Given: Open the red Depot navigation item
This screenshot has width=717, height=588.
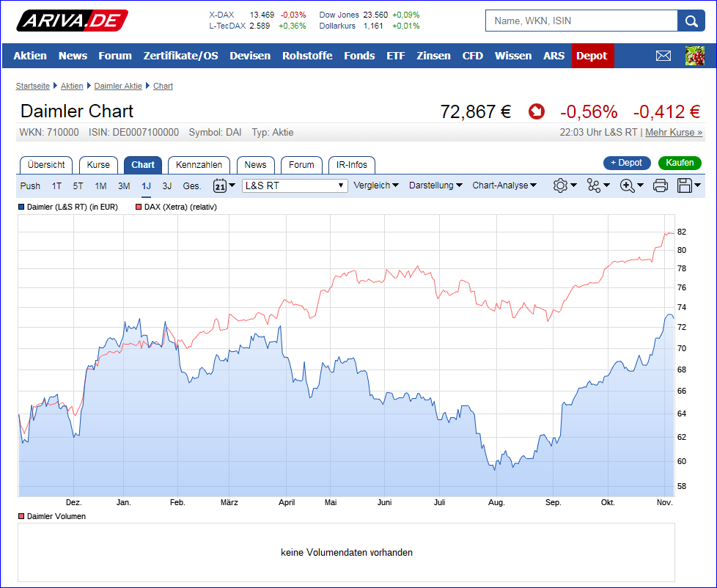Looking at the screenshot, I should point(592,56).
